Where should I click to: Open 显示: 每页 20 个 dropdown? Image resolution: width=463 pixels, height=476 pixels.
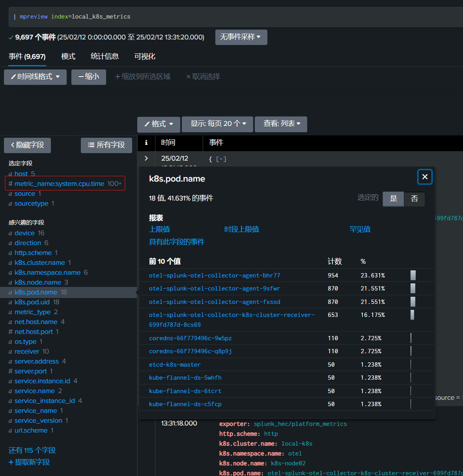tap(218, 124)
